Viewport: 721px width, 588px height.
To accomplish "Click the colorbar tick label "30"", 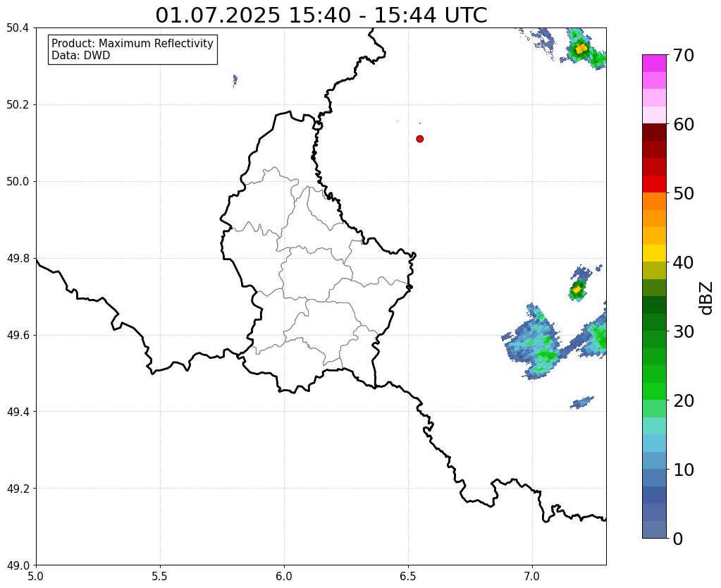I will coord(684,331).
